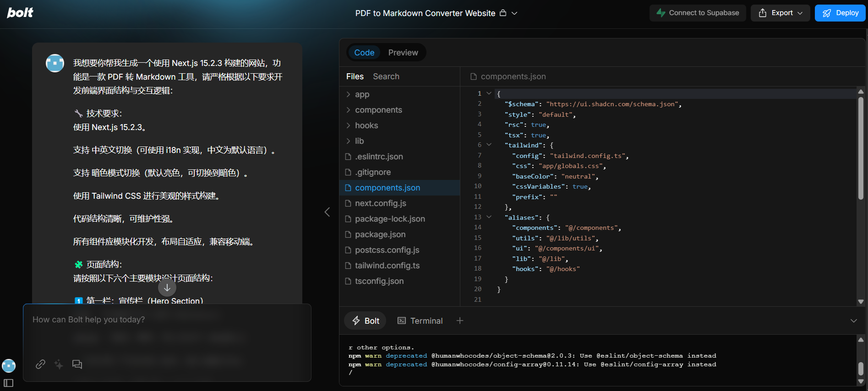Click the editor vertical scrollbar
The height and width of the screenshot is (391, 868).
(x=861, y=148)
